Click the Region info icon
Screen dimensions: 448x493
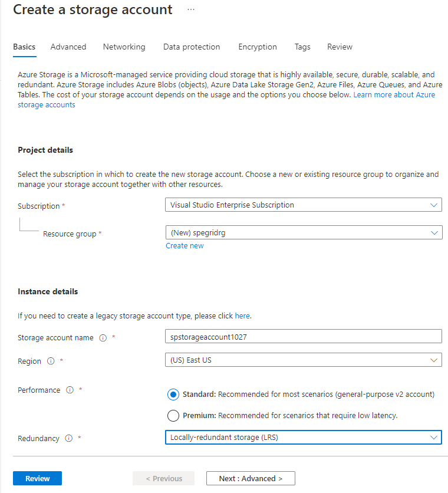(x=51, y=361)
